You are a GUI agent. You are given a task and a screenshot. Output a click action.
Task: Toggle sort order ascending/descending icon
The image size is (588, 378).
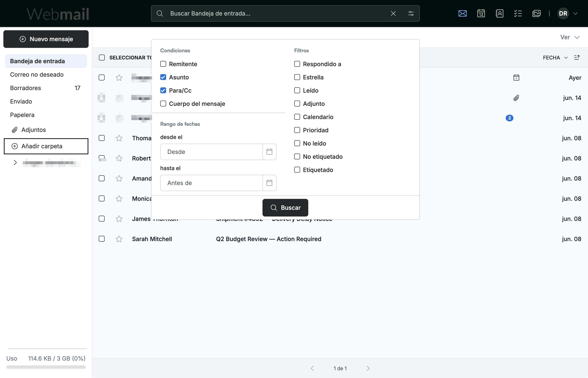point(577,58)
